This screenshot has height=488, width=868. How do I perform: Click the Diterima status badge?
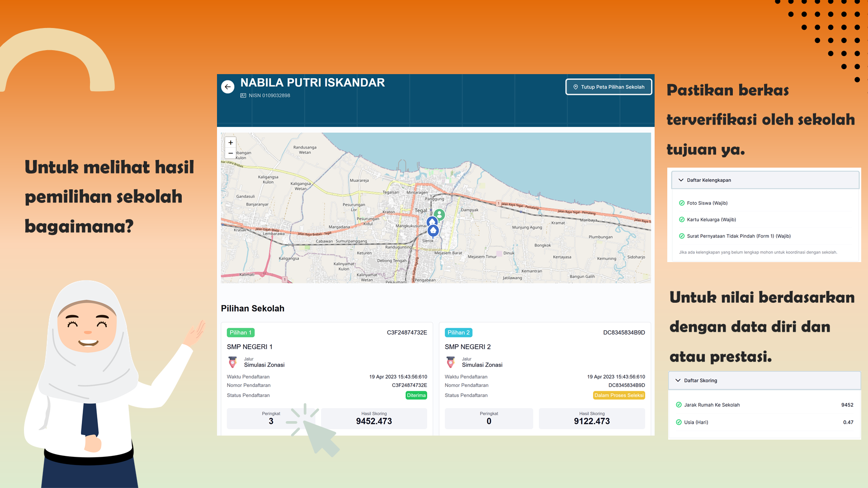(x=416, y=395)
